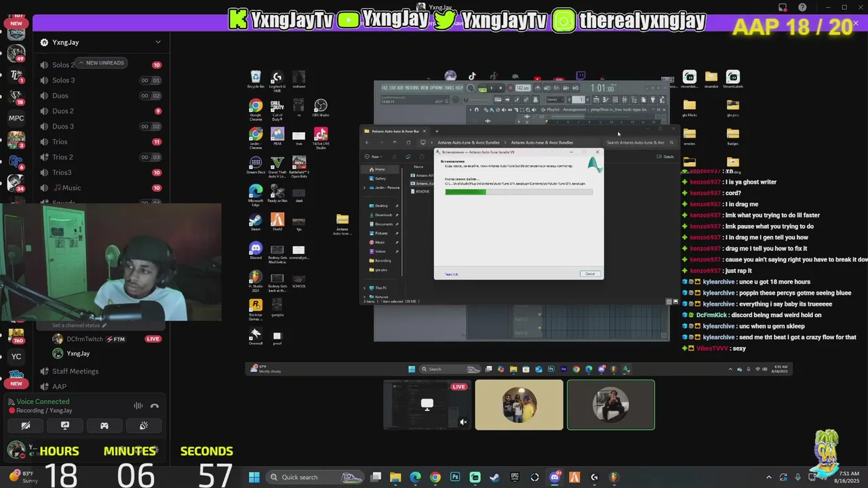
Task: Select the yellow participant tile
Action: tap(519, 405)
